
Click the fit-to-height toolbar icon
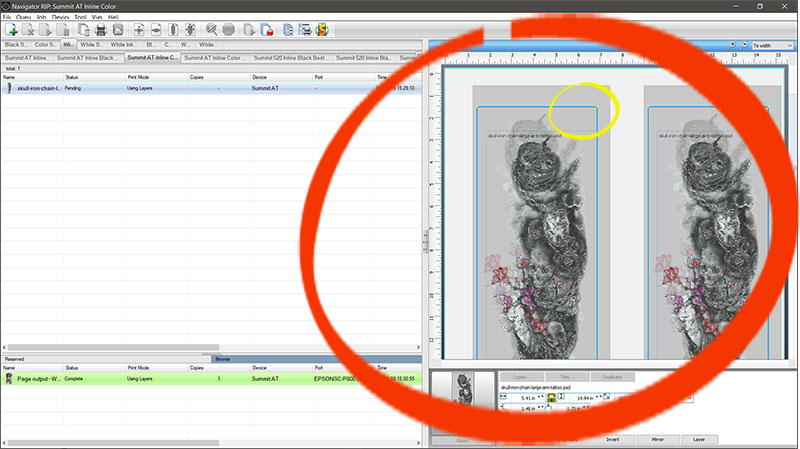(173, 30)
